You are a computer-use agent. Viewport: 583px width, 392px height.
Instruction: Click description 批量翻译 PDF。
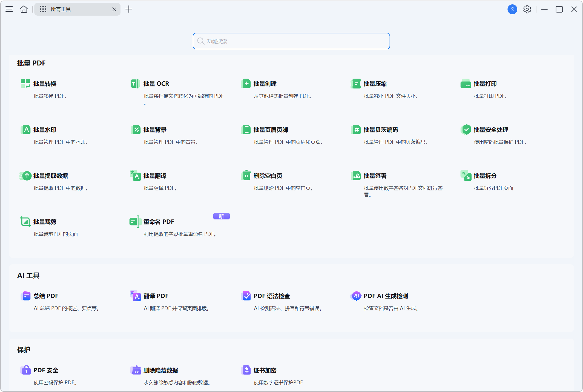tap(160, 188)
